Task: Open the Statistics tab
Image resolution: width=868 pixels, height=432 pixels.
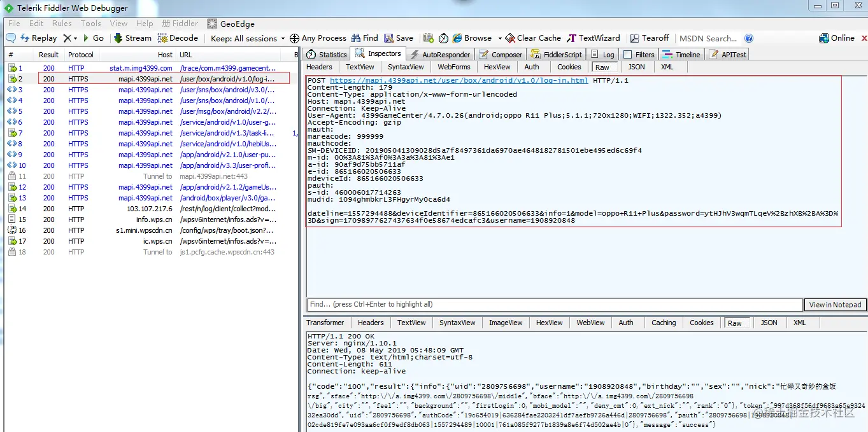Action: pyautogui.click(x=326, y=55)
